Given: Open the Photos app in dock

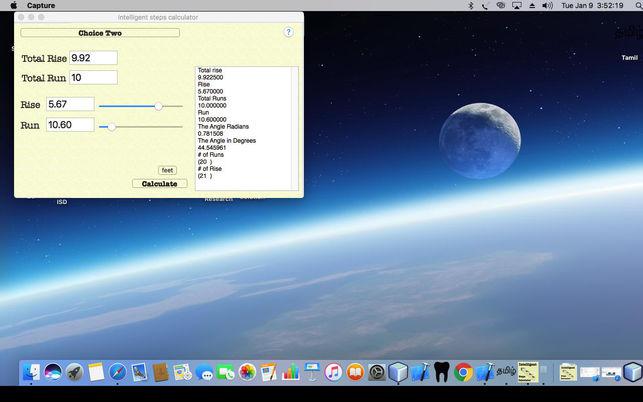Looking at the screenshot, I should 247,373.
